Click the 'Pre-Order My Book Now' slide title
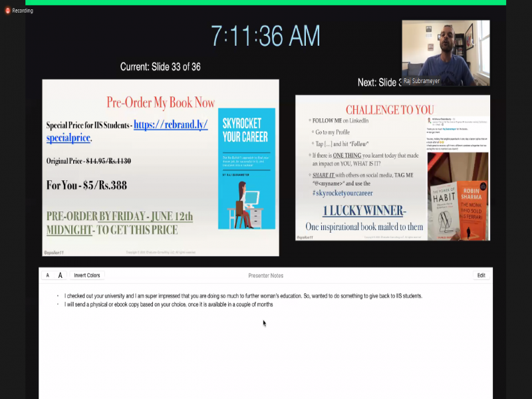 [x=161, y=102]
